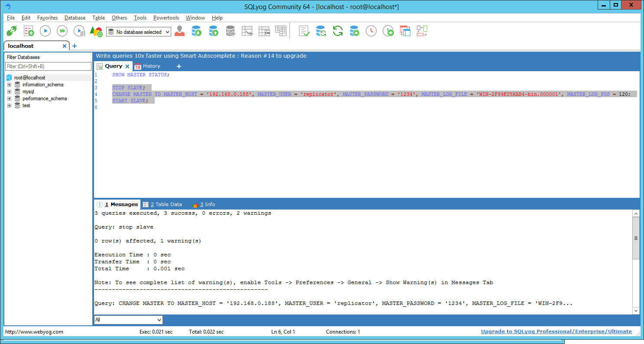Open the All filter dropdown below messages
Screen dimensions: 644x344
click(128, 320)
